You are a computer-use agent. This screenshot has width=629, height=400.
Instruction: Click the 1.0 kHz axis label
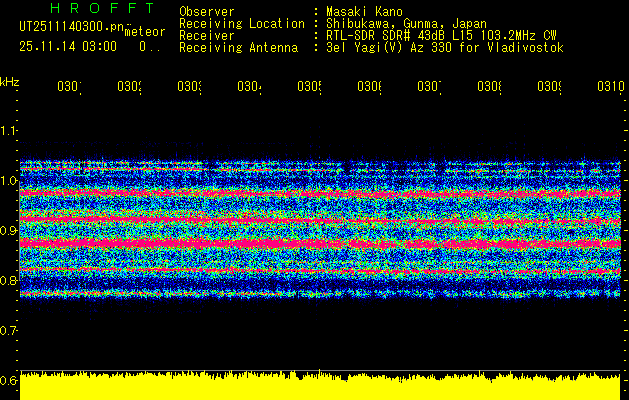tap(9, 181)
